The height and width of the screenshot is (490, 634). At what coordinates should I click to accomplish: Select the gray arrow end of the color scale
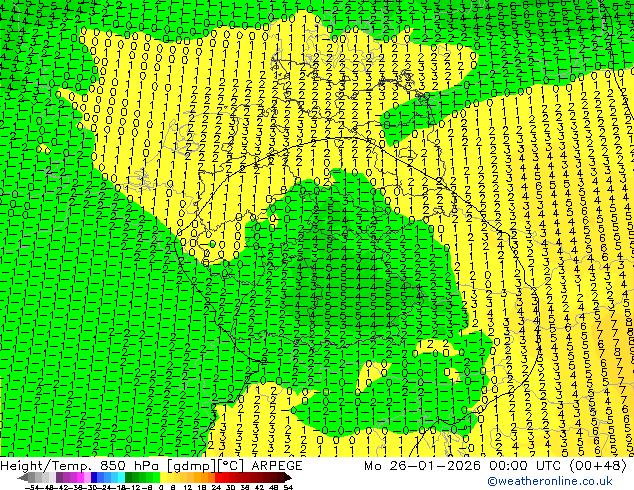point(23,477)
